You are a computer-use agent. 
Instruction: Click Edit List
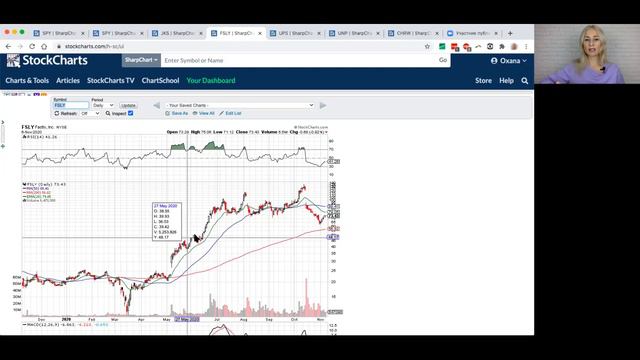pyautogui.click(x=230, y=113)
